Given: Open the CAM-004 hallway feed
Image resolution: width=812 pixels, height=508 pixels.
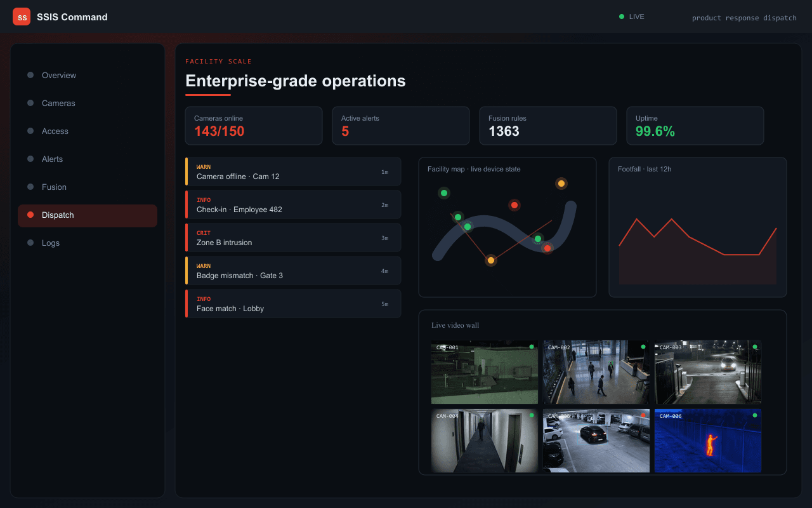Looking at the screenshot, I should [x=485, y=441].
